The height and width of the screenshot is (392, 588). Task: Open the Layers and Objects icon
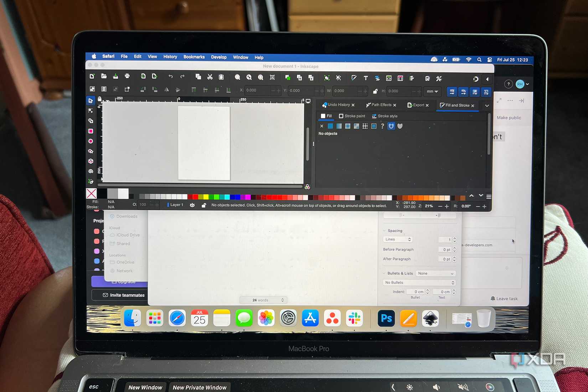click(x=377, y=78)
